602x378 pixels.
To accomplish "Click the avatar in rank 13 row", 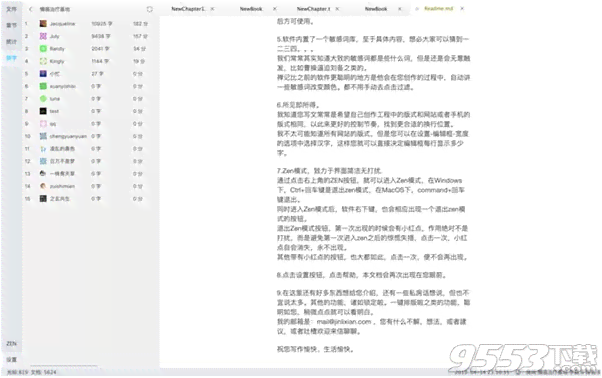I will [43, 173].
